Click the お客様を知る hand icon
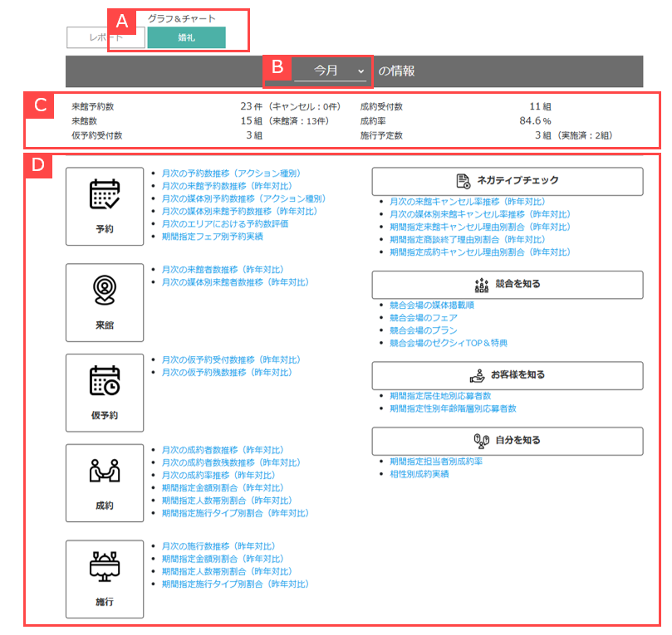This screenshot has width=672, height=635. [477, 374]
